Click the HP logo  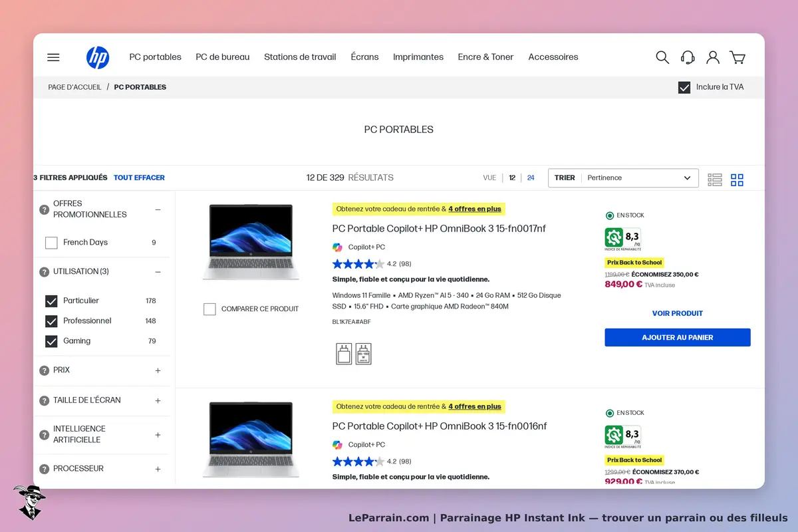[x=98, y=57]
